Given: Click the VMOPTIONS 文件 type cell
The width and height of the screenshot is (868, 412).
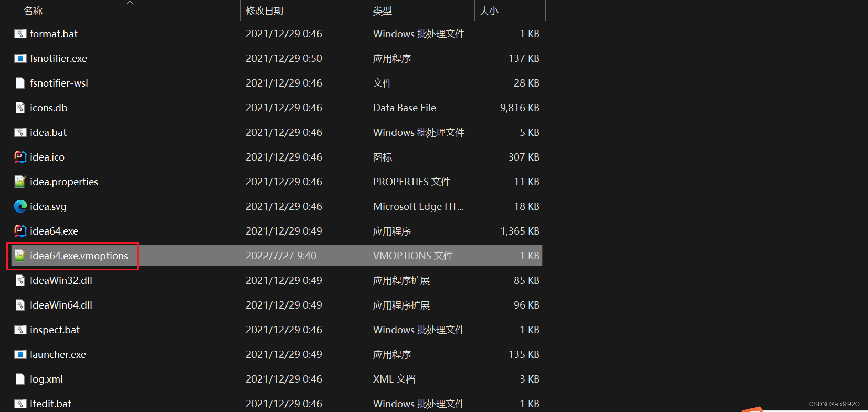Looking at the screenshot, I should (413, 256).
